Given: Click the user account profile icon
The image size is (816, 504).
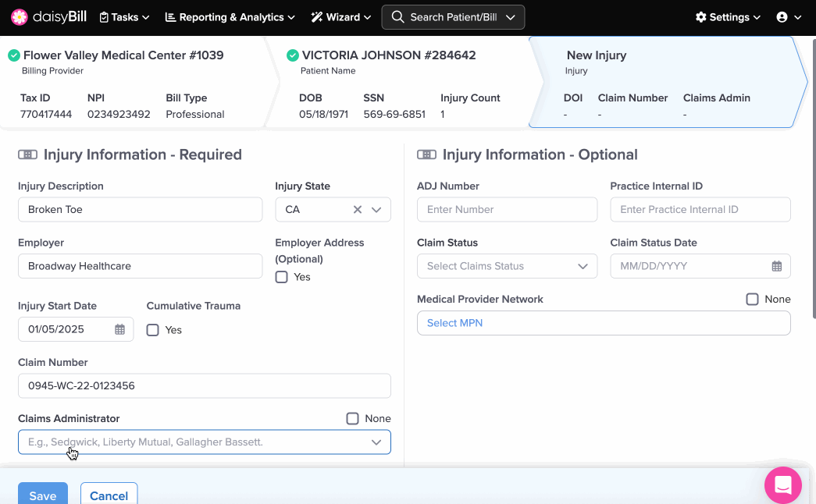Looking at the screenshot, I should [x=782, y=17].
